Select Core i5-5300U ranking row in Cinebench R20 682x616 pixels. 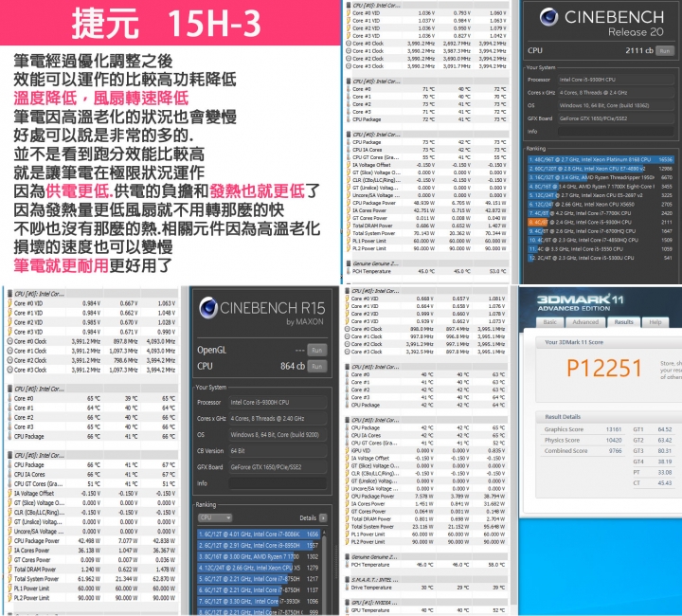click(601, 258)
